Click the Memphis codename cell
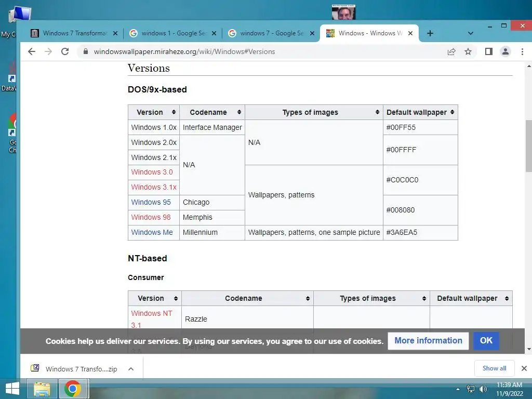The image size is (532, 399). [x=212, y=217]
